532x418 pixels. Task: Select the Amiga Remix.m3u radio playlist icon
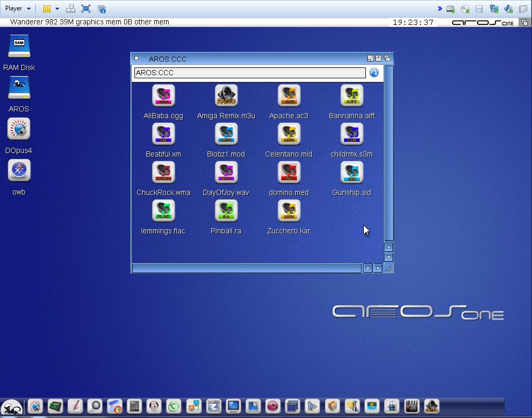pos(226,96)
